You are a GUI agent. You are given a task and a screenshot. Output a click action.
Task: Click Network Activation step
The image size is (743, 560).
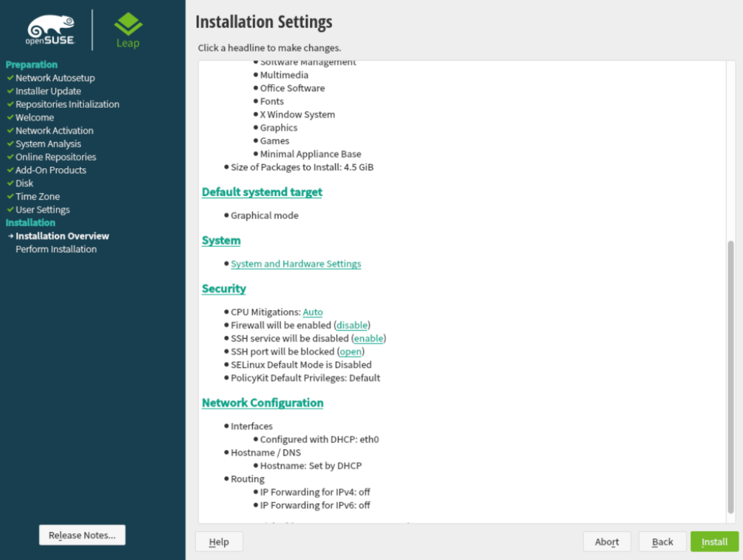coord(54,131)
